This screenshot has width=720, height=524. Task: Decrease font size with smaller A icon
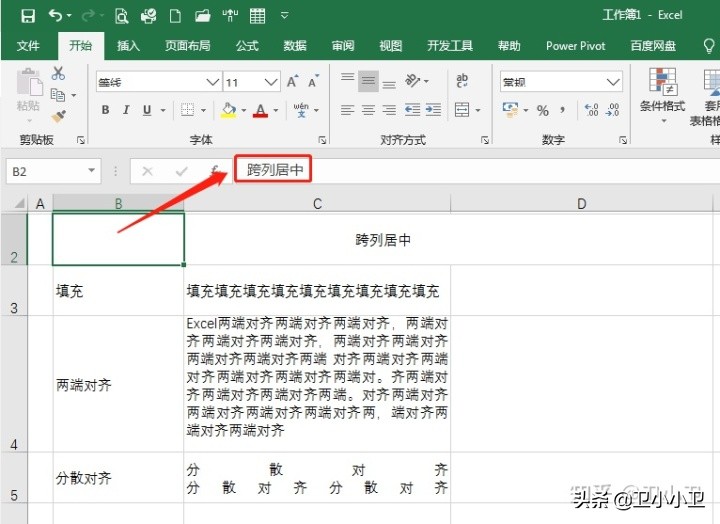[x=314, y=82]
